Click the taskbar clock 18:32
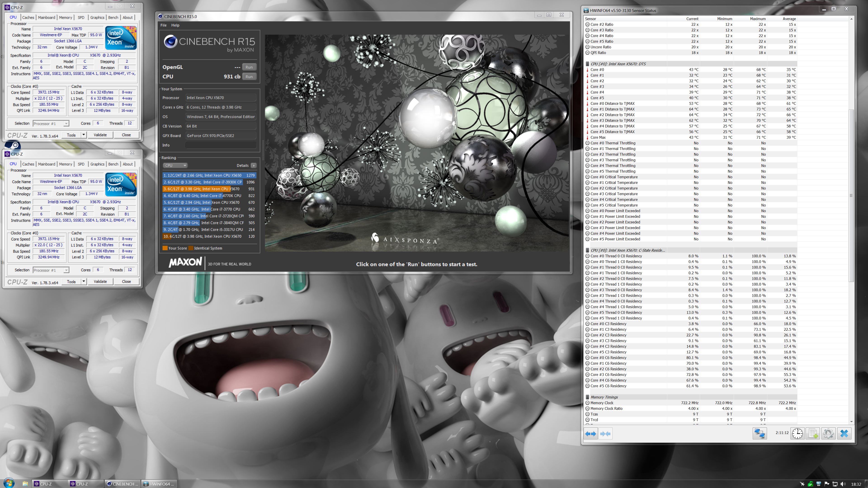Screen dimensions: 868x488 pos(856,484)
